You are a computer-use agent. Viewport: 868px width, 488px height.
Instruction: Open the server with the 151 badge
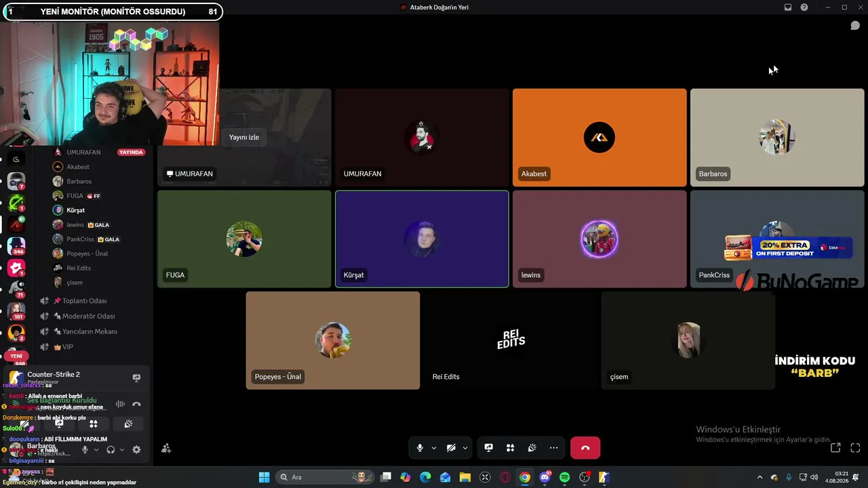point(16,310)
